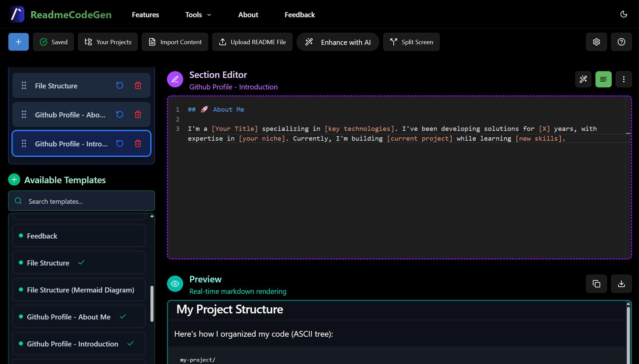Open the Feedback navigation item

tap(300, 15)
